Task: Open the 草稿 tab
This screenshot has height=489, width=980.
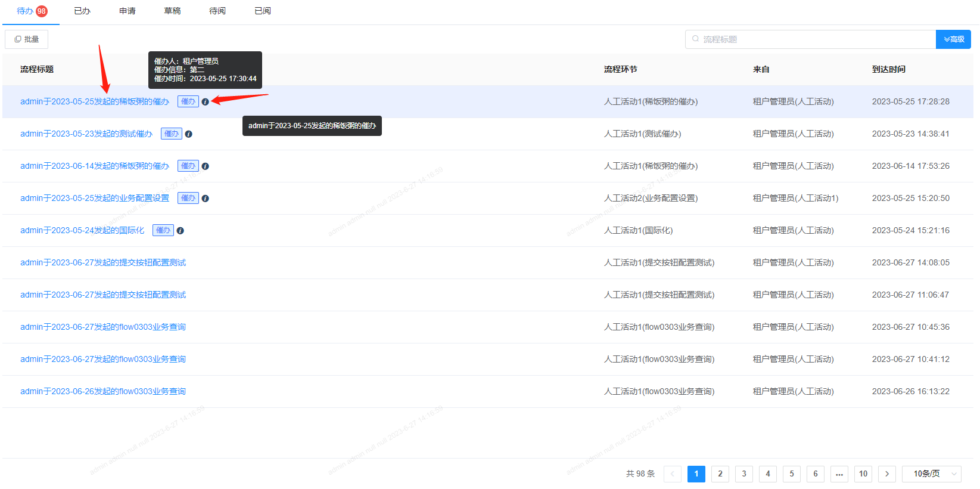Action: [173, 11]
